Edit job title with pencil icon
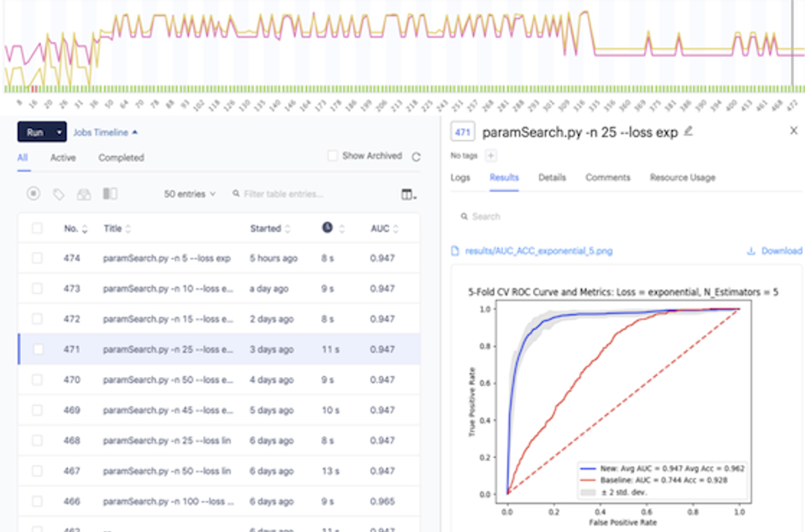805x532 pixels. 688,132
